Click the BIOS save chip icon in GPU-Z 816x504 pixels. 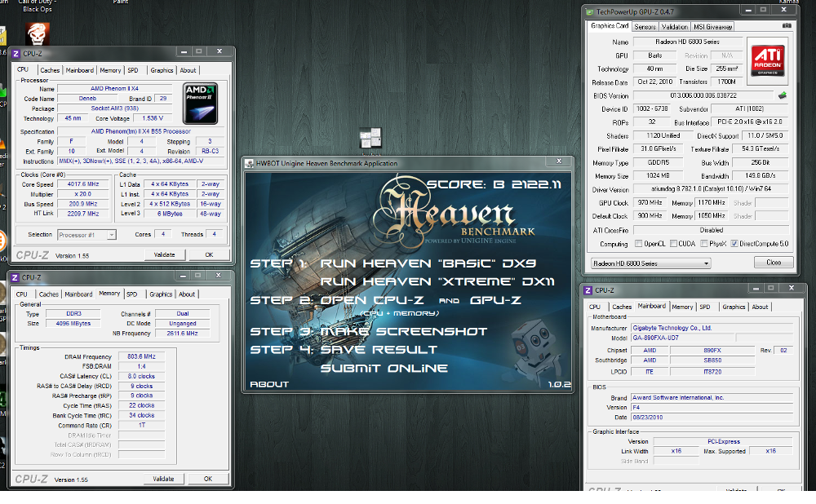coord(782,95)
